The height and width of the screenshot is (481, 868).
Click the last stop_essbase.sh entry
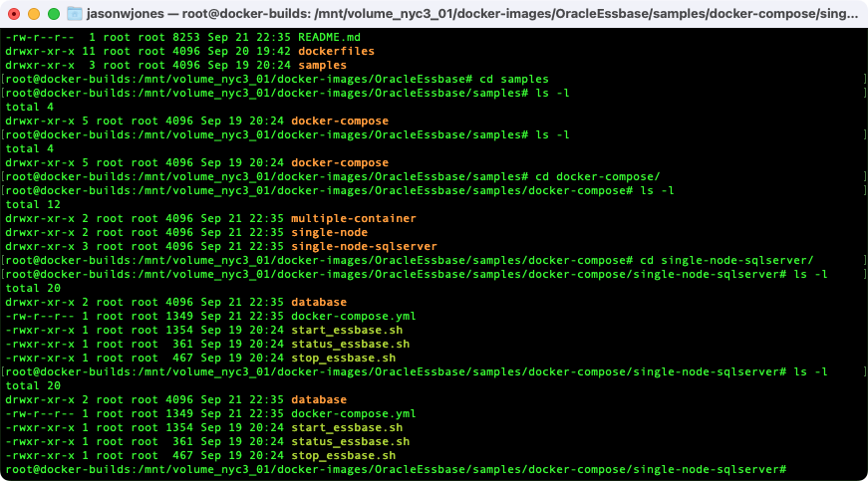point(343,455)
